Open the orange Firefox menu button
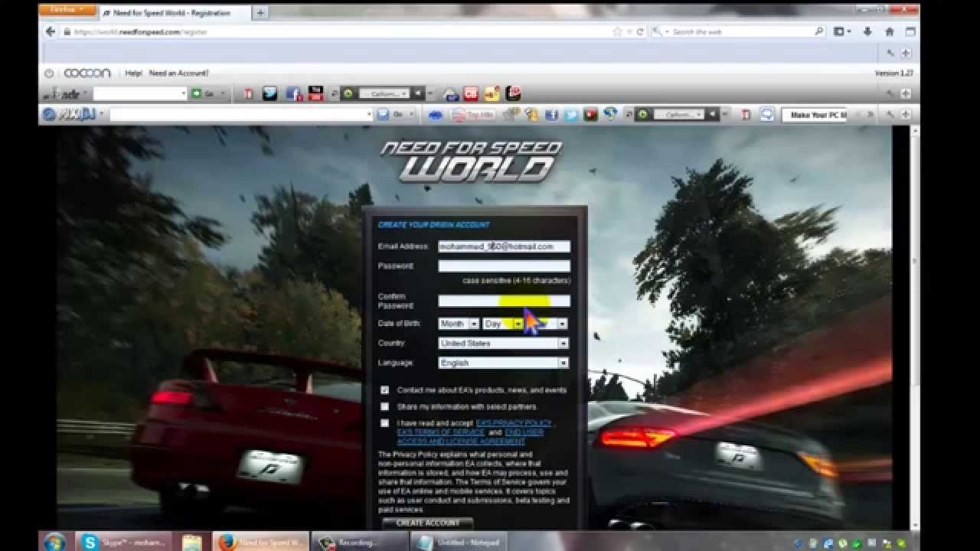980x551 pixels. pyautogui.click(x=67, y=11)
